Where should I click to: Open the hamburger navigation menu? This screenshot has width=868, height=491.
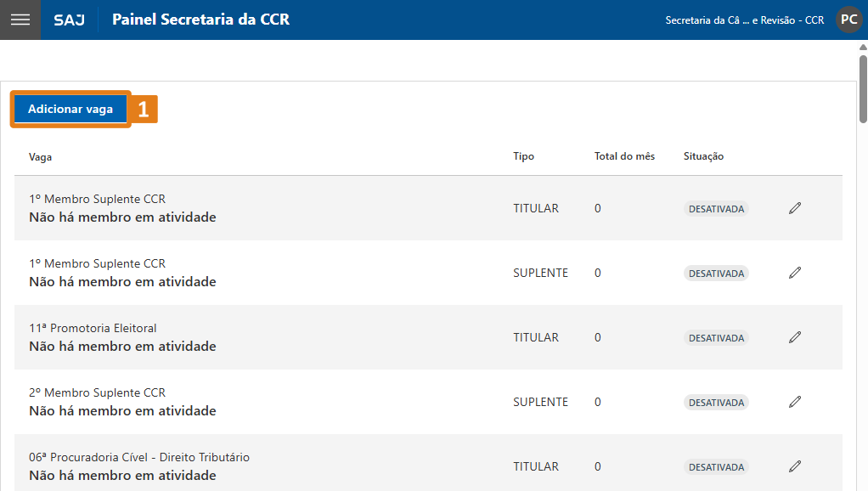20,20
